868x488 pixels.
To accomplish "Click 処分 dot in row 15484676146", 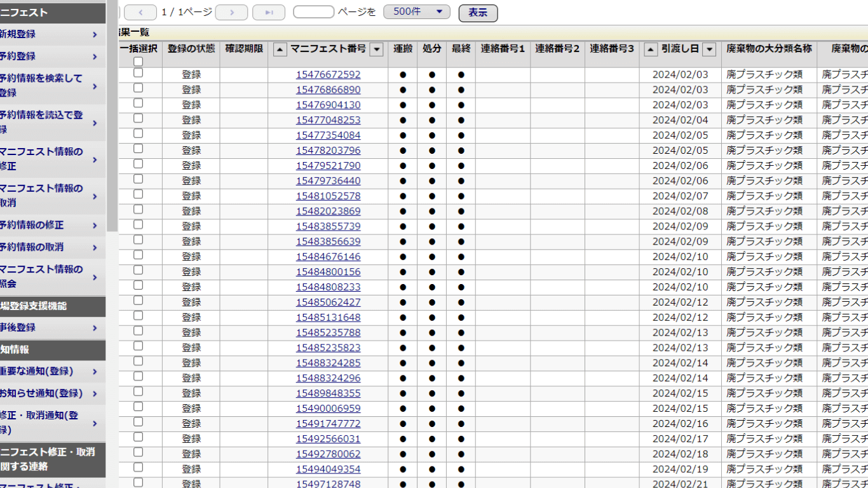I will tap(432, 257).
